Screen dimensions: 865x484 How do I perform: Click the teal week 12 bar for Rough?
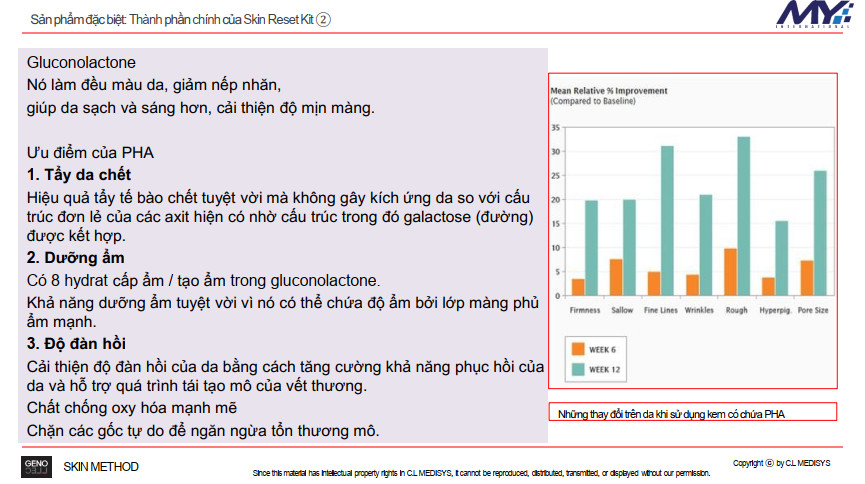744,216
